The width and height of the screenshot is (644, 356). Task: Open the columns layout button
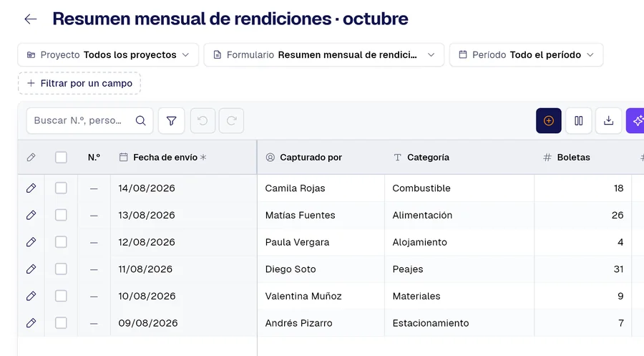[579, 120]
